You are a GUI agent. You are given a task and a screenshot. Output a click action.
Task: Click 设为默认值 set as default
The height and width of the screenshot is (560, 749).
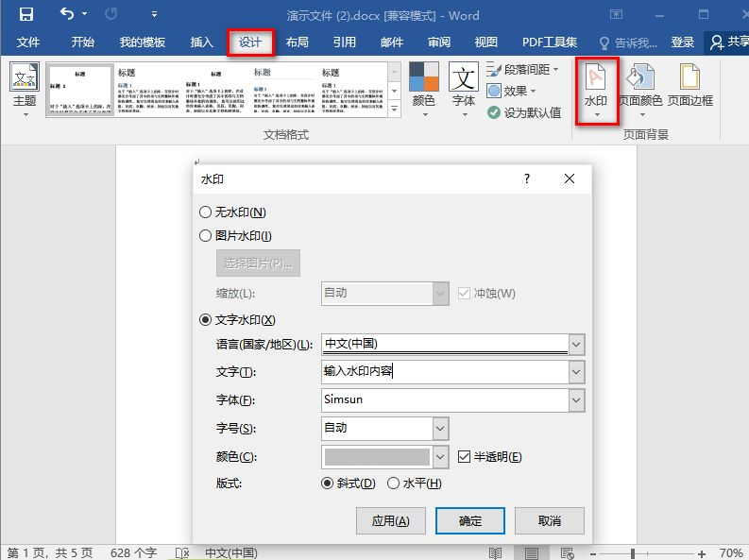(524, 112)
